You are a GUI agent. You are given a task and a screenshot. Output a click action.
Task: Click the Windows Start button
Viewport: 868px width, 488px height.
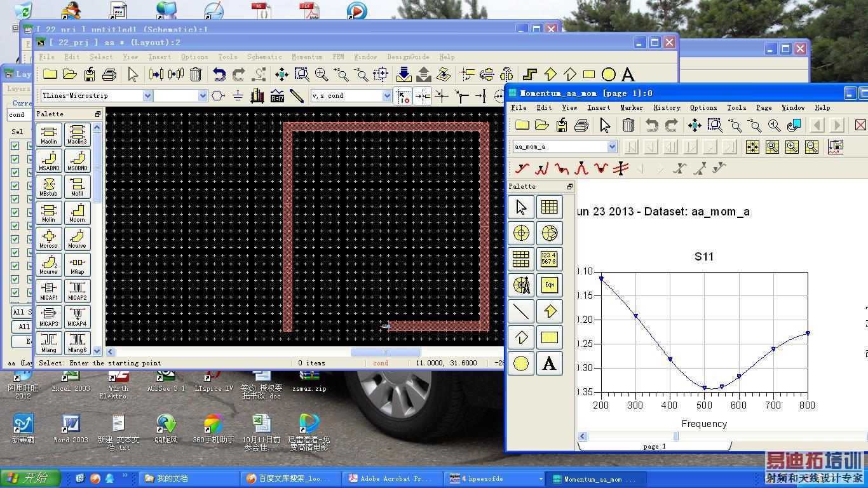pyautogui.click(x=31, y=478)
